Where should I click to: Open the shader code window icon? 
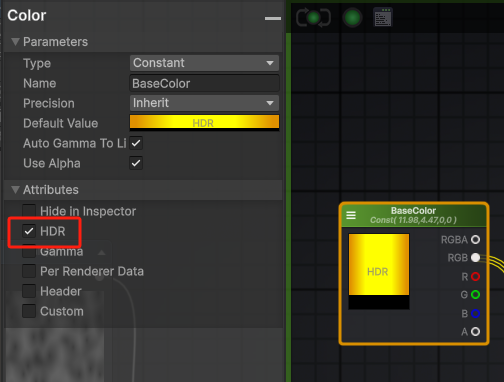point(383,17)
